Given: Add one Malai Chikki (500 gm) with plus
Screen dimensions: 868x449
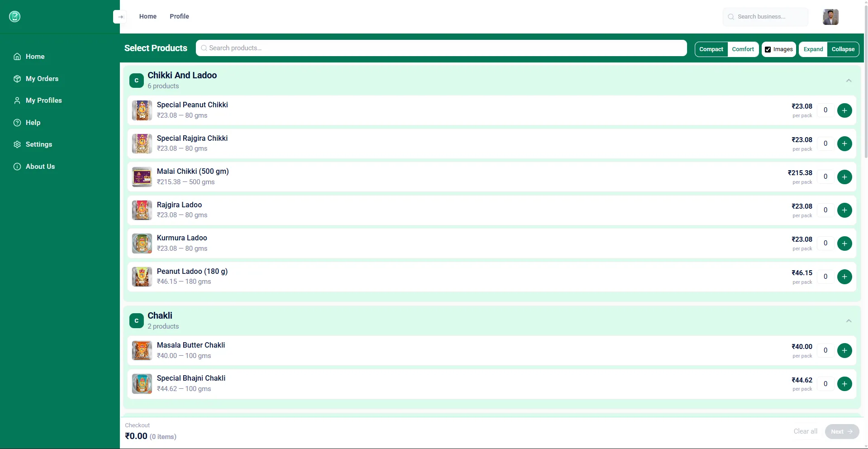Looking at the screenshot, I should [x=844, y=177].
